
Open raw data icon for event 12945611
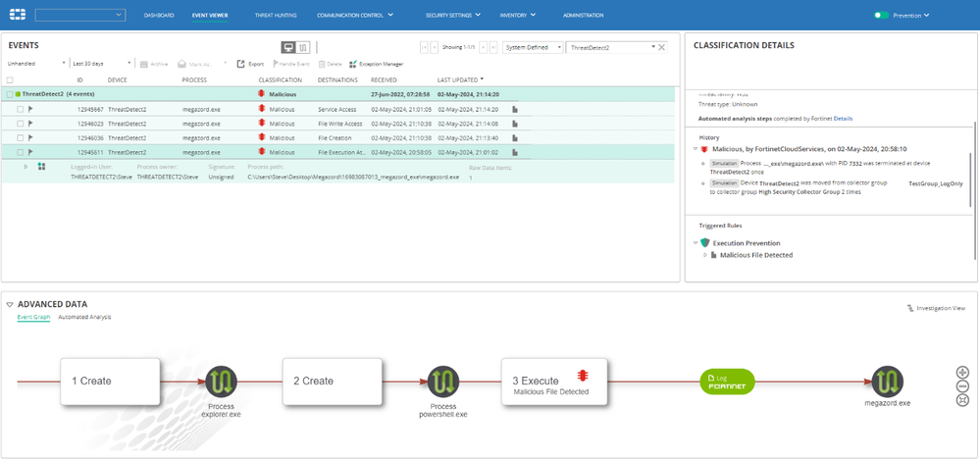(516, 152)
